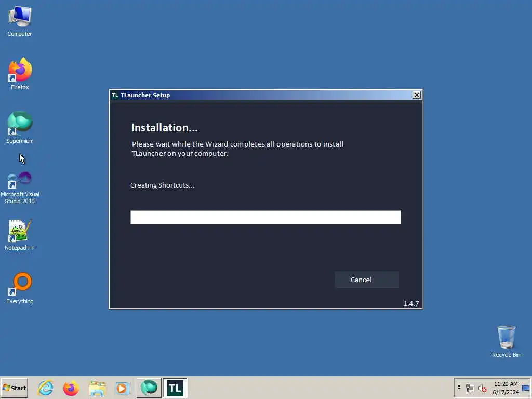
Task: Click the 'Installation...' heading
Action: pyautogui.click(x=165, y=128)
